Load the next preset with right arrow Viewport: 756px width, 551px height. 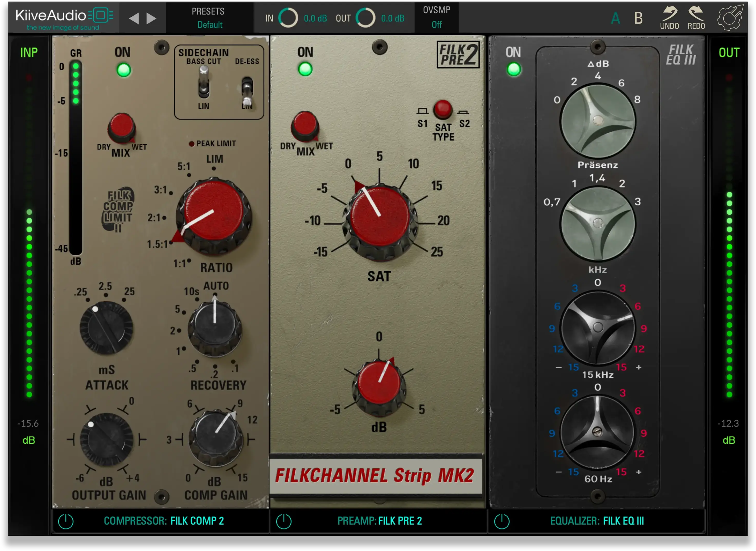[151, 18]
